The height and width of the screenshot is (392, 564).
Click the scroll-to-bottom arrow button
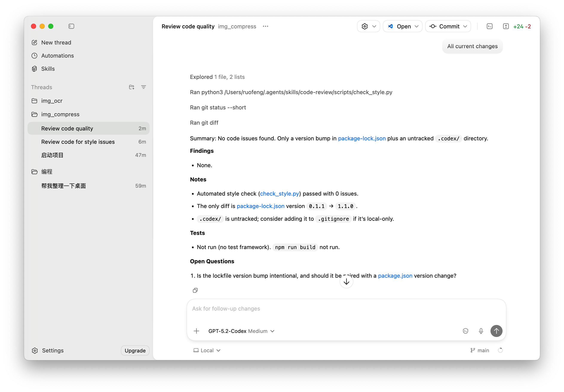(346, 282)
